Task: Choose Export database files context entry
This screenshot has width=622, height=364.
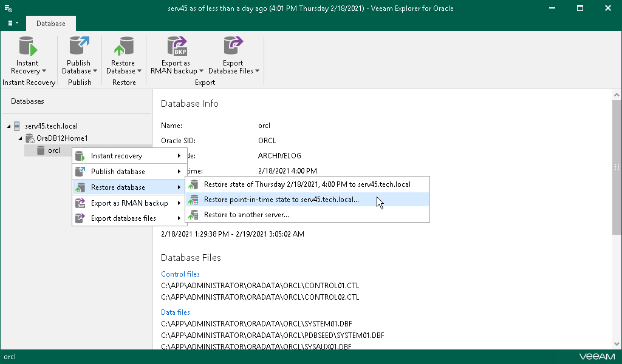Action: pyautogui.click(x=129, y=218)
